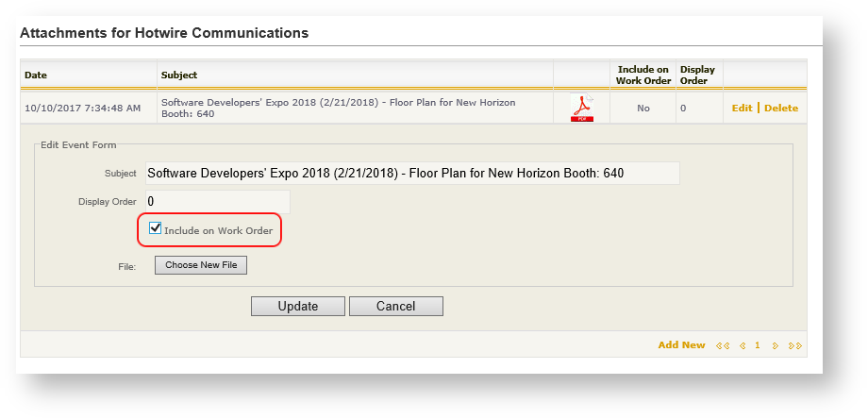
Task: Select page 1 in pagination
Action: click(758, 345)
